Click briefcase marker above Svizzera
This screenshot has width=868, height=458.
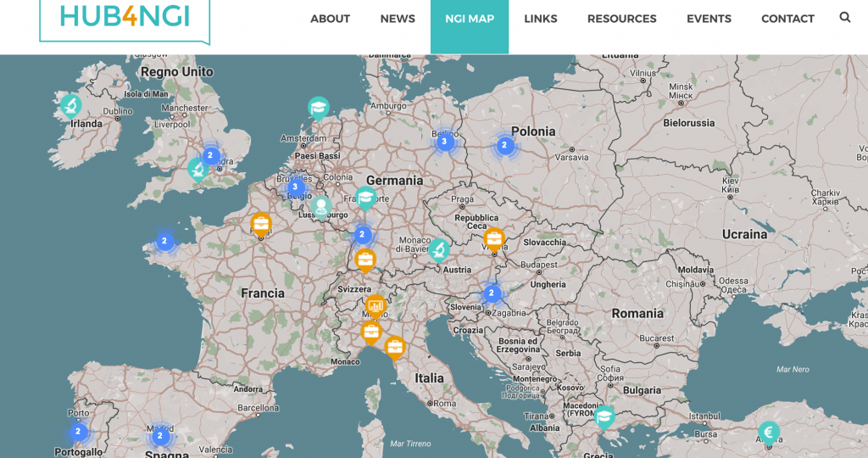pyautogui.click(x=364, y=260)
